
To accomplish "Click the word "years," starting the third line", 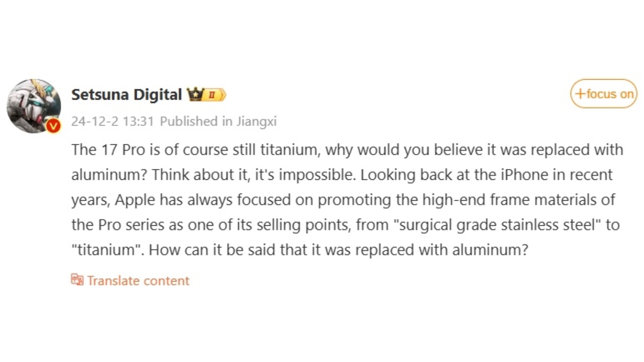I will point(91,200).
